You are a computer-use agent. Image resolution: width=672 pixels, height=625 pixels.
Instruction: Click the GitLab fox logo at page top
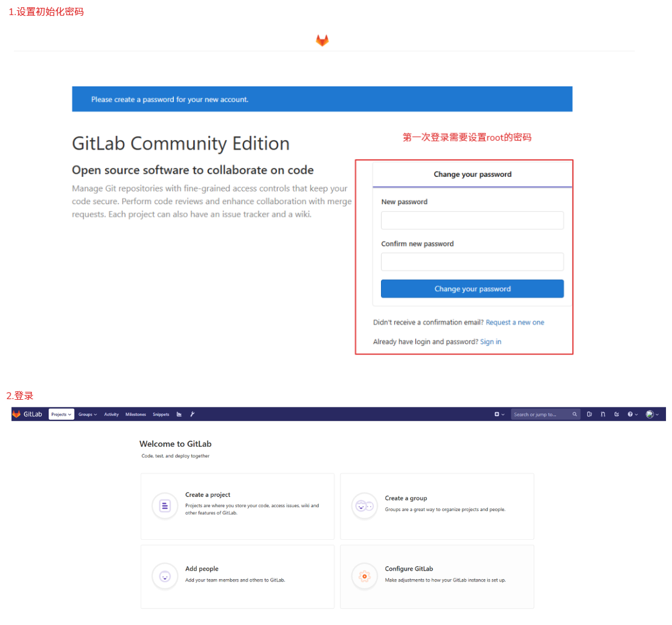click(322, 40)
